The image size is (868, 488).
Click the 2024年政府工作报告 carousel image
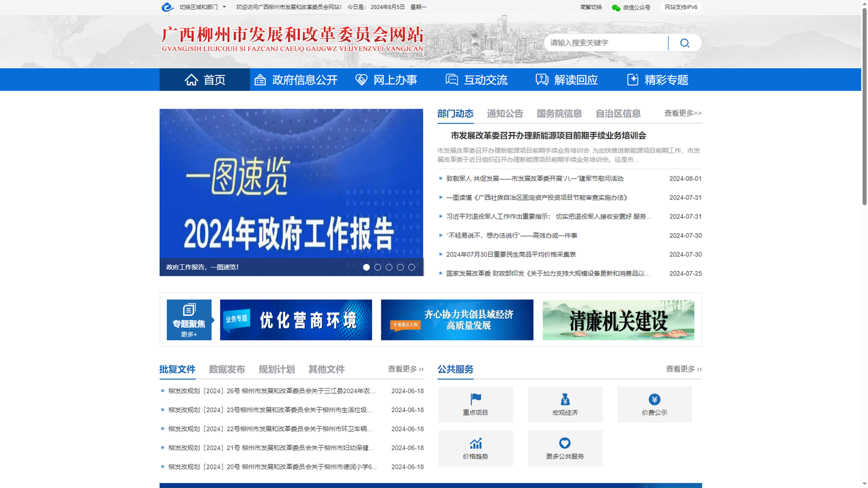[291, 192]
